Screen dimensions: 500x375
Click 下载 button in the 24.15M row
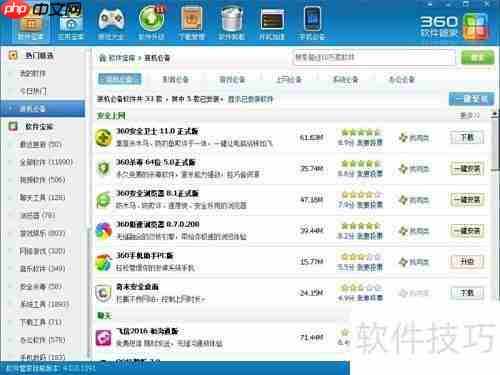click(x=467, y=293)
